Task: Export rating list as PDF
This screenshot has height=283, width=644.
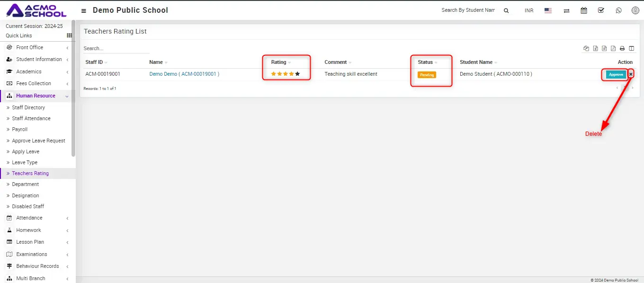Action: [613, 48]
